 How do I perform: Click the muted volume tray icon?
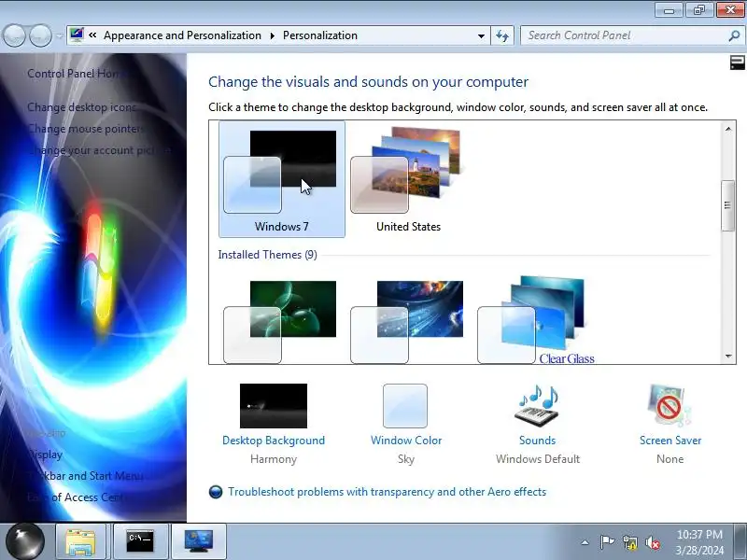click(652, 542)
